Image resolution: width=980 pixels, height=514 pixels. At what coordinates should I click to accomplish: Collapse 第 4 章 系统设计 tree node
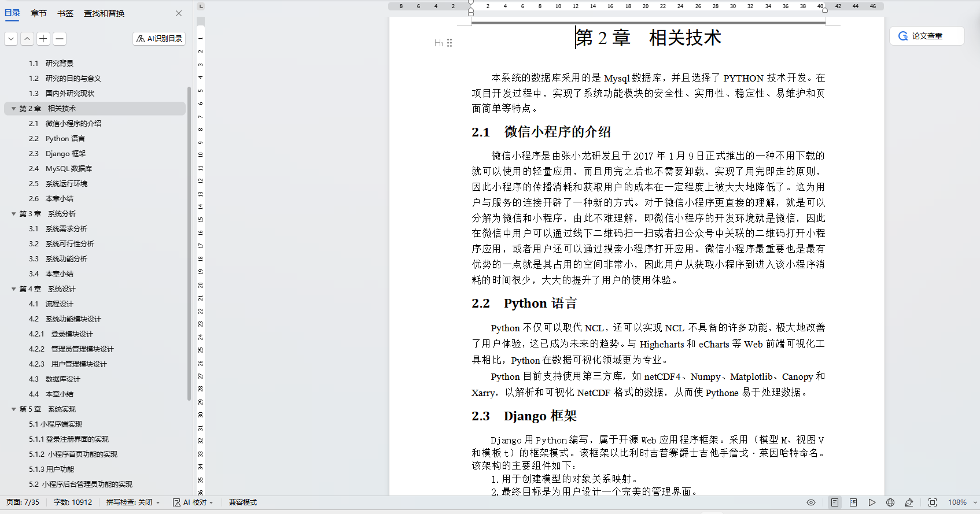pos(13,289)
